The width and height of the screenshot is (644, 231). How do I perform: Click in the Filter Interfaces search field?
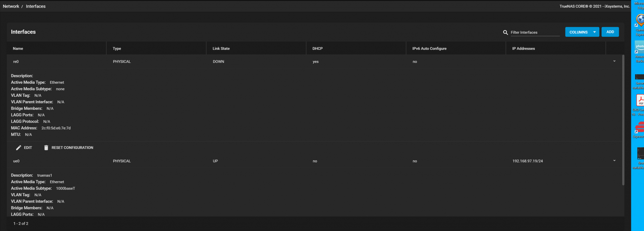tap(535, 32)
